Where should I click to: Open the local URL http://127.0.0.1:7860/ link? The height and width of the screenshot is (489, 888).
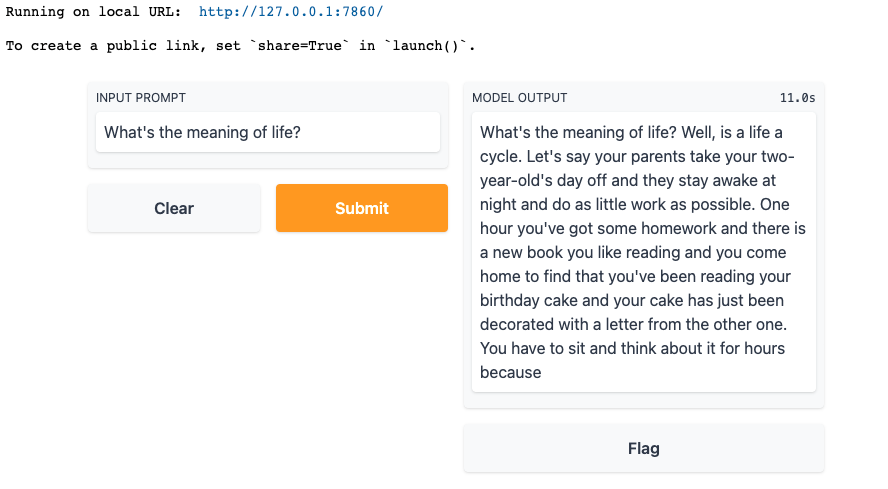[291, 12]
